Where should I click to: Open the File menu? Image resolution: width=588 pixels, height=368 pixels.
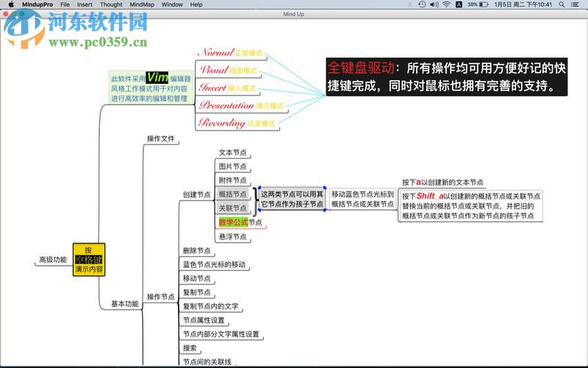[65, 4]
